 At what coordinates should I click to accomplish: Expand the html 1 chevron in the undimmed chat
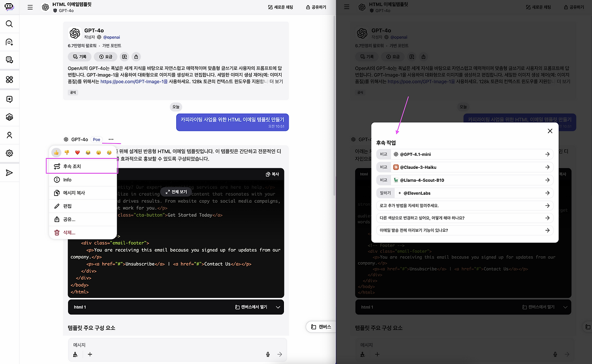(x=278, y=307)
